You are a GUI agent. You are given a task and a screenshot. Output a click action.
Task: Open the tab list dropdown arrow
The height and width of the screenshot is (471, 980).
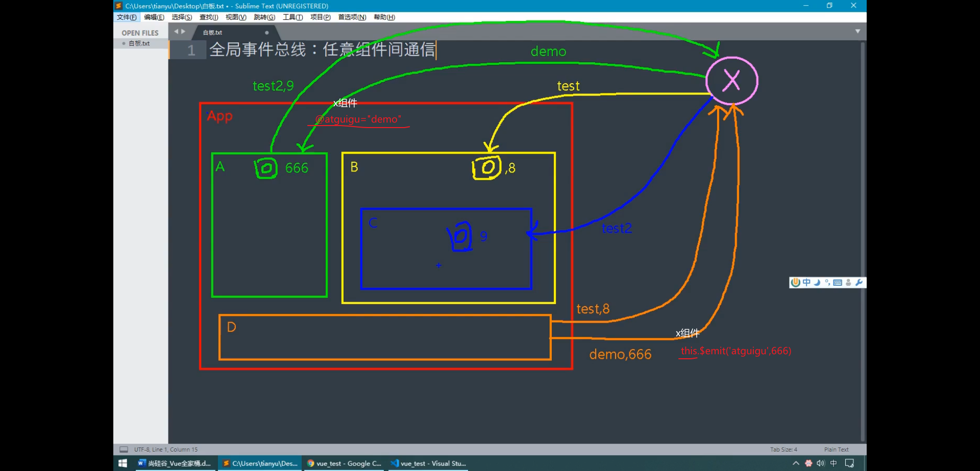857,32
